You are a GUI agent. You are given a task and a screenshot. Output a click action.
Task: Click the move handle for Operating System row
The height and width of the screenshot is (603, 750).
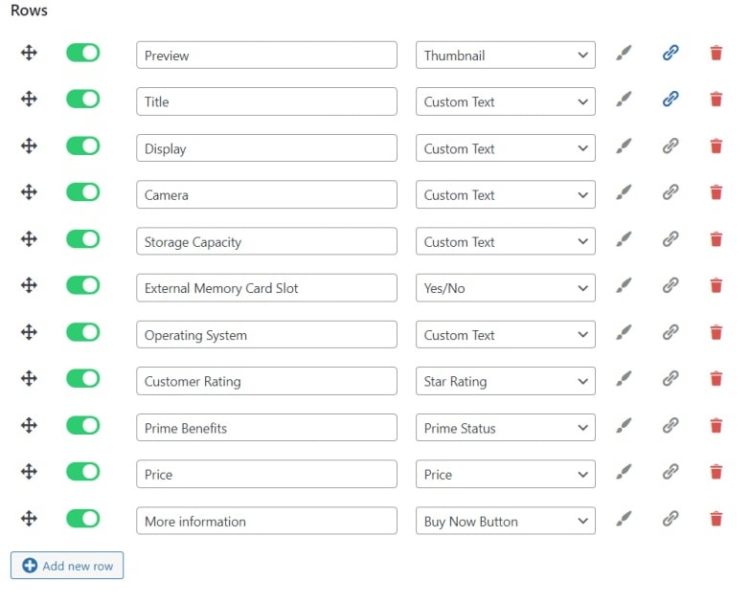(x=29, y=332)
